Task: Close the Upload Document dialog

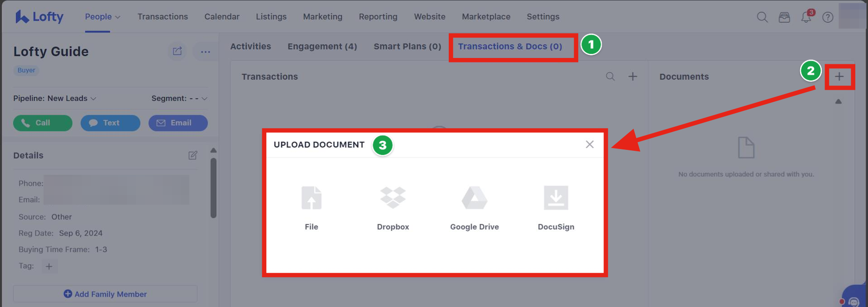Action: [x=589, y=144]
